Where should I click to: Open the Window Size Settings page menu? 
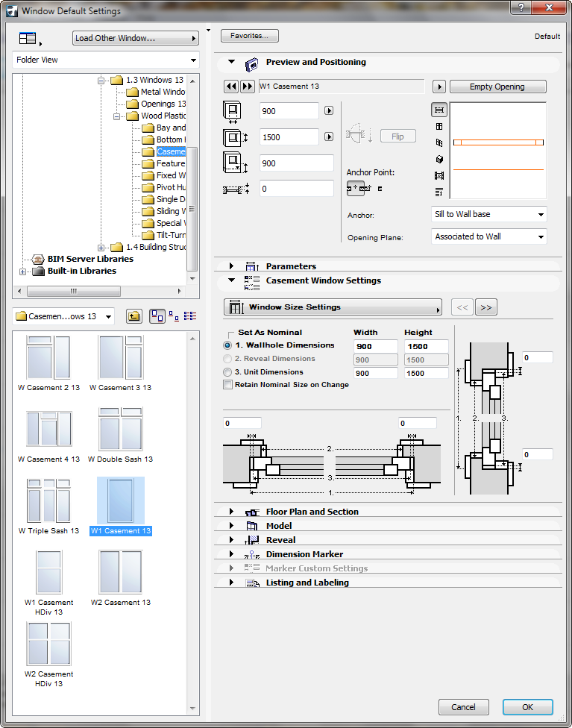(333, 307)
